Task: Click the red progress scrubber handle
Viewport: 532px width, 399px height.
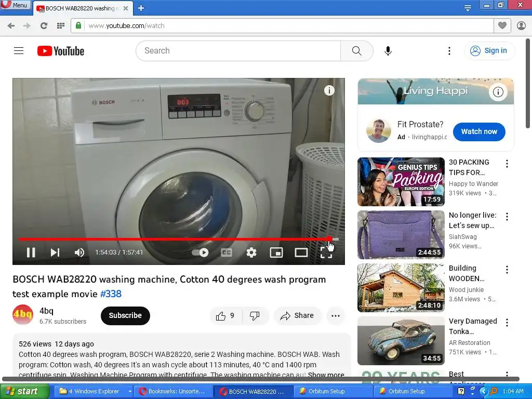Action: click(329, 239)
